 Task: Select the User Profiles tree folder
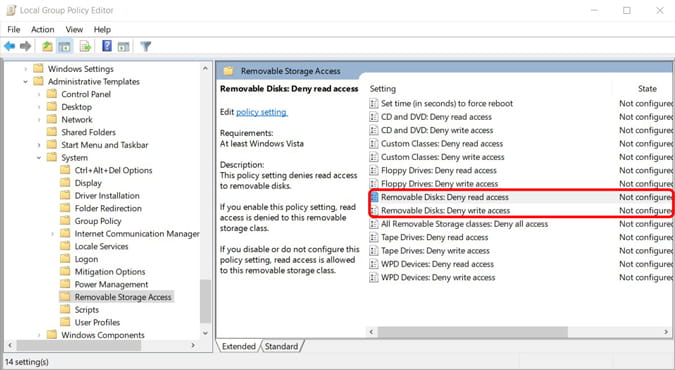pos(97,322)
